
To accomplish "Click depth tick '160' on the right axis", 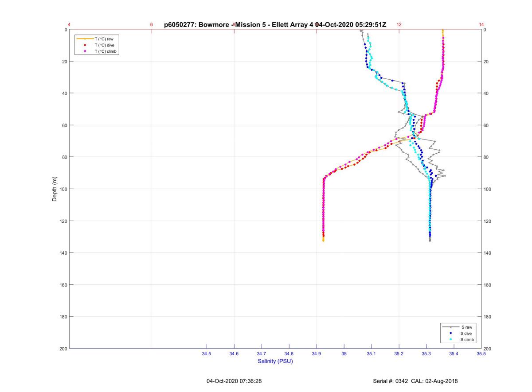I will (x=488, y=285).
